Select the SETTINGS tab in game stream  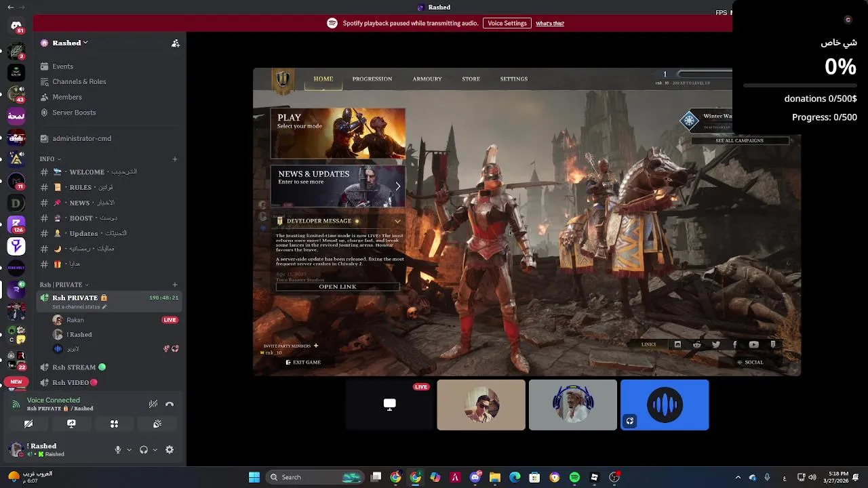[x=514, y=79]
